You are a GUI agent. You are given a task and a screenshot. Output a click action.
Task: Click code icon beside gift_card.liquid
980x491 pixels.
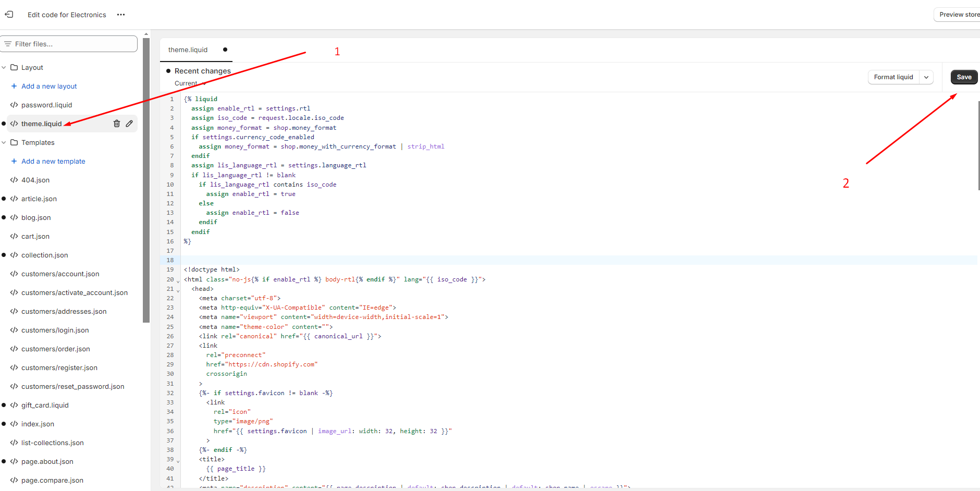14,405
